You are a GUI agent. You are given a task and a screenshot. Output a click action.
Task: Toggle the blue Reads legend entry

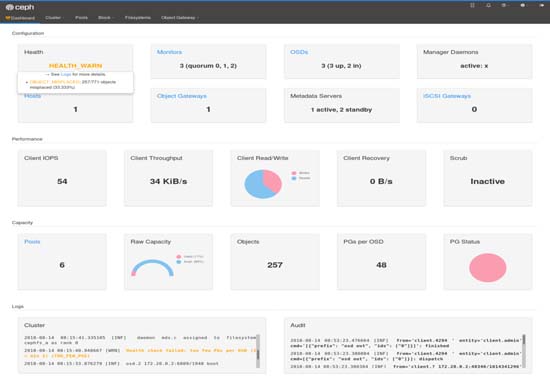pos(301,178)
